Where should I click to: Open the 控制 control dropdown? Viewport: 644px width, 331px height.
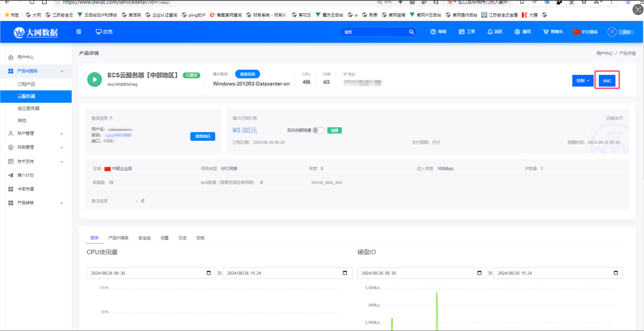pyautogui.click(x=583, y=81)
